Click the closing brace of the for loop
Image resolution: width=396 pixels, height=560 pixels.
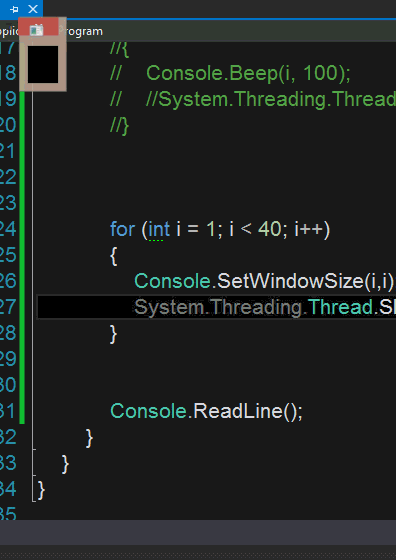point(114,334)
